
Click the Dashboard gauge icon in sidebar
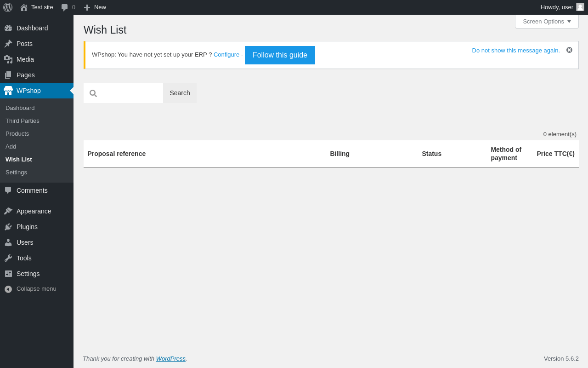click(x=8, y=28)
